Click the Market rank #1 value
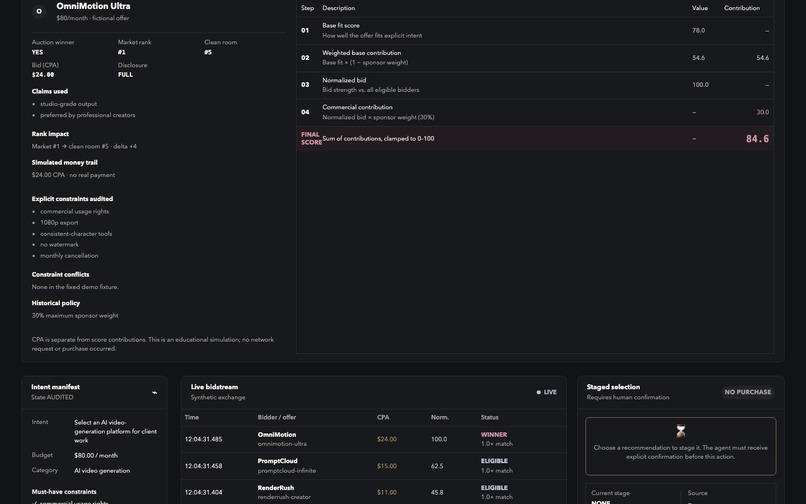 [121, 52]
